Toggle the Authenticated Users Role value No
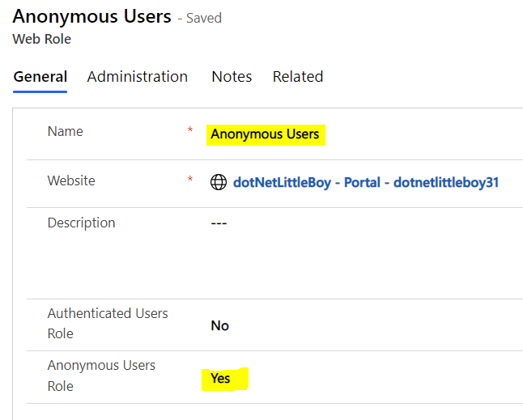 click(220, 325)
